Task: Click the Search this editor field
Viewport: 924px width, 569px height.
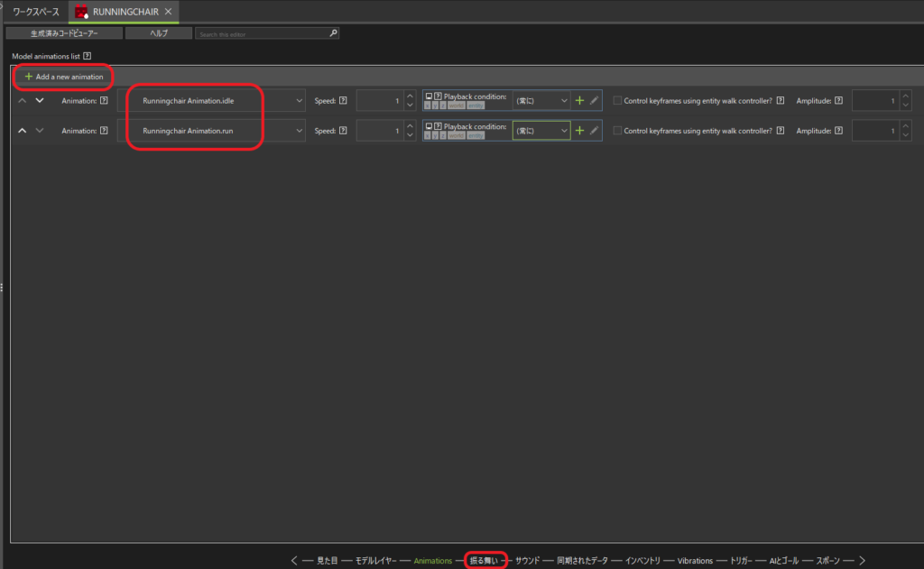Action: pyautogui.click(x=262, y=33)
